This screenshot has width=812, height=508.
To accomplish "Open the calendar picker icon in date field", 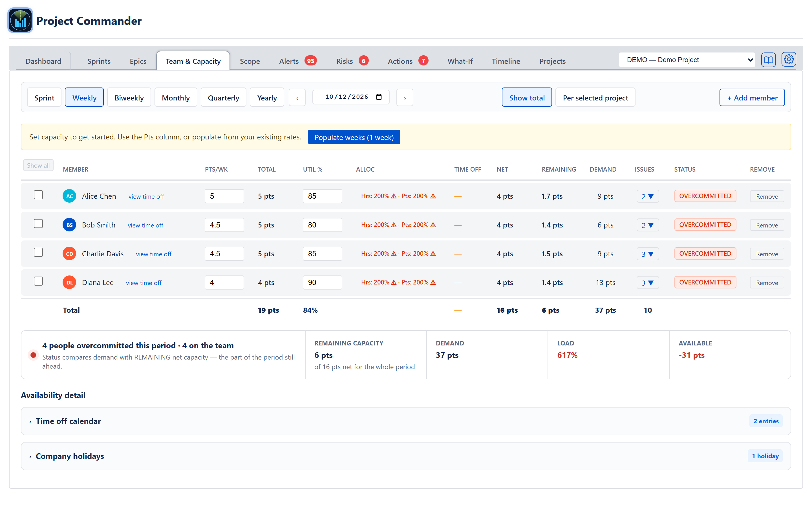I will point(379,97).
